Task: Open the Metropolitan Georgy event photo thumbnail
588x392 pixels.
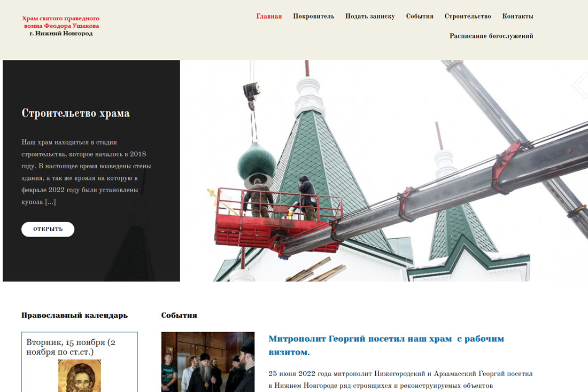Action: tap(208, 362)
